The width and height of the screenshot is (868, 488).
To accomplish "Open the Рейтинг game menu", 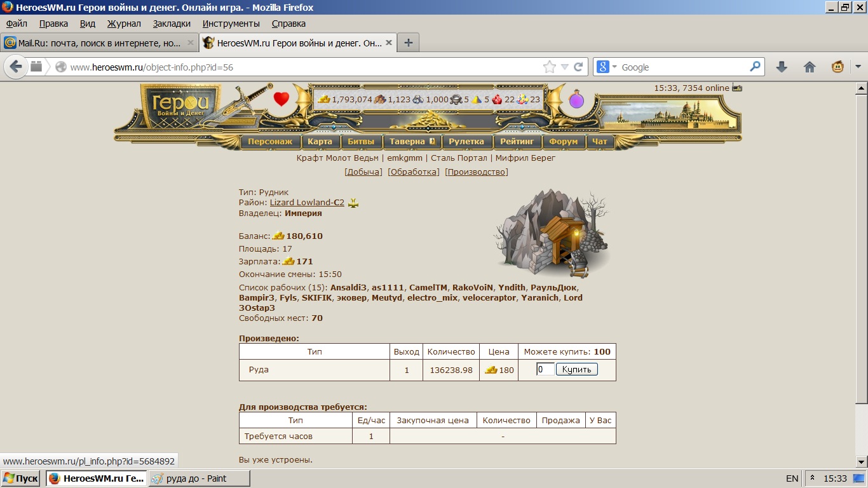I will [517, 142].
